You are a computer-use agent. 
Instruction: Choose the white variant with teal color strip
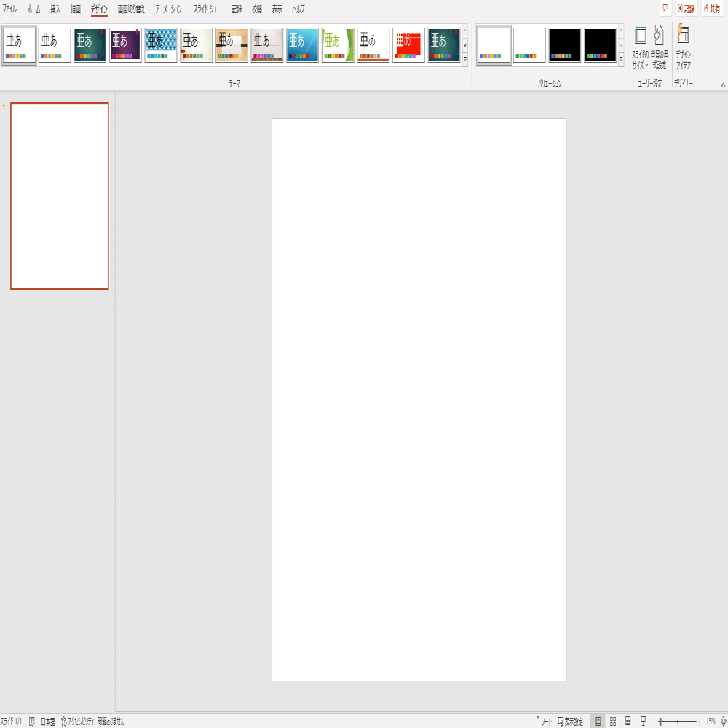(x=529, y=45)
